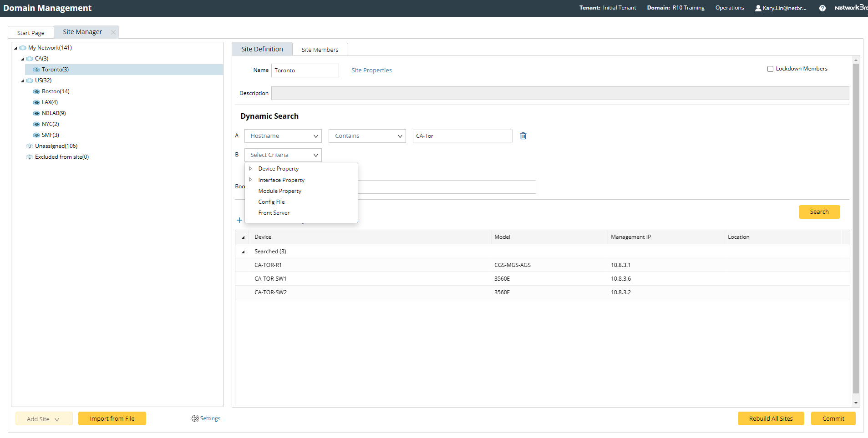
Task: Open the help question mark icon
Action: (822, 8)
